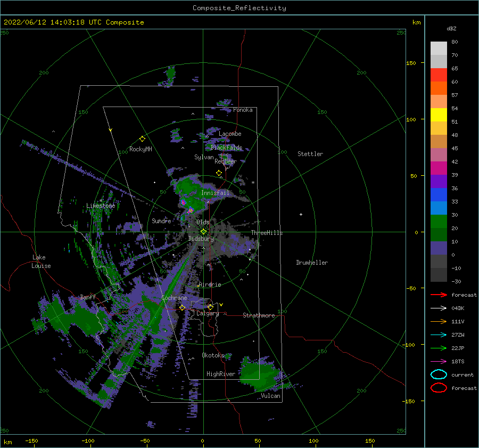Viewport: 479px width, 448px height.
Task: Click the violet 10 dBZ color swatch
Action: point(439,248)
